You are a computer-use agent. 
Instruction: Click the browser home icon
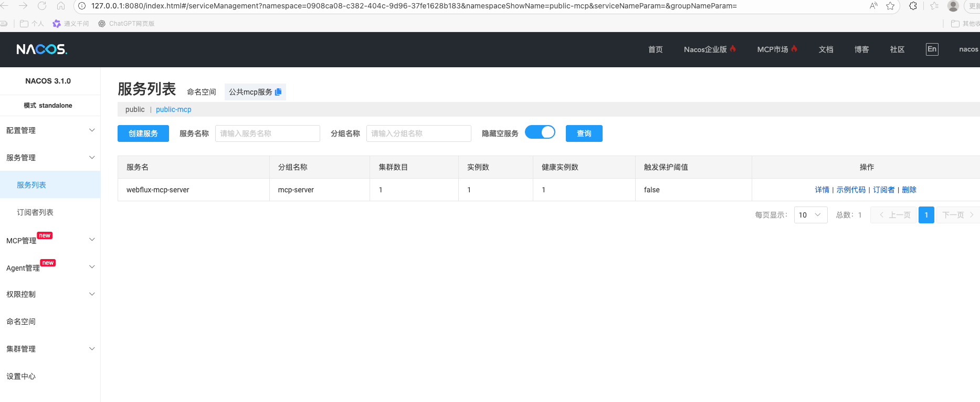(61, 6)
